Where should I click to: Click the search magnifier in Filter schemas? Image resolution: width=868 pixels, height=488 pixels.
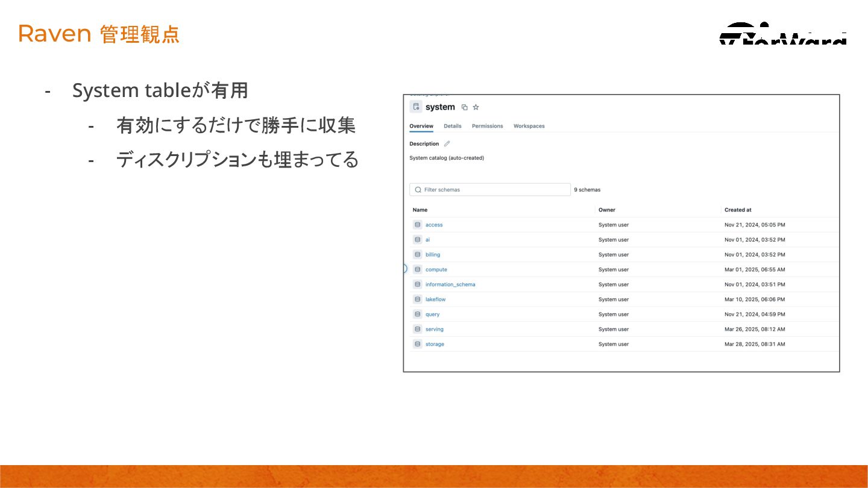(x=418, y=190)
